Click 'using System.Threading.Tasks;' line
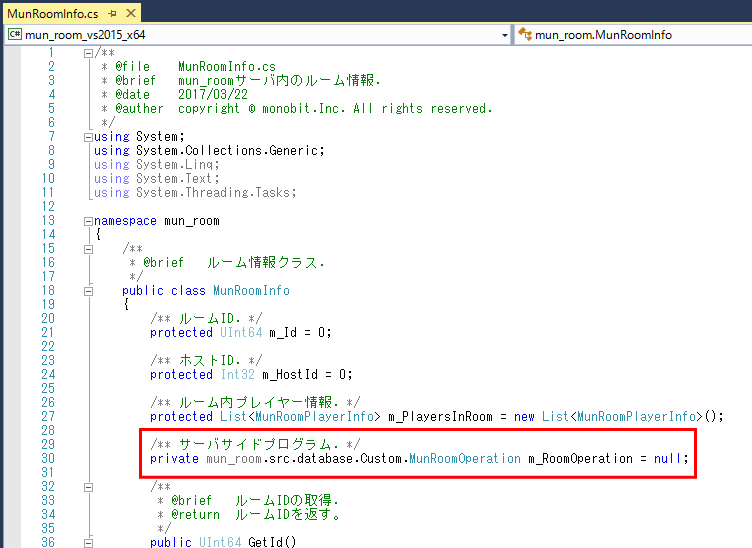This screenshot has width=752, height=548. pyautogui.click(x=195, y=192)
